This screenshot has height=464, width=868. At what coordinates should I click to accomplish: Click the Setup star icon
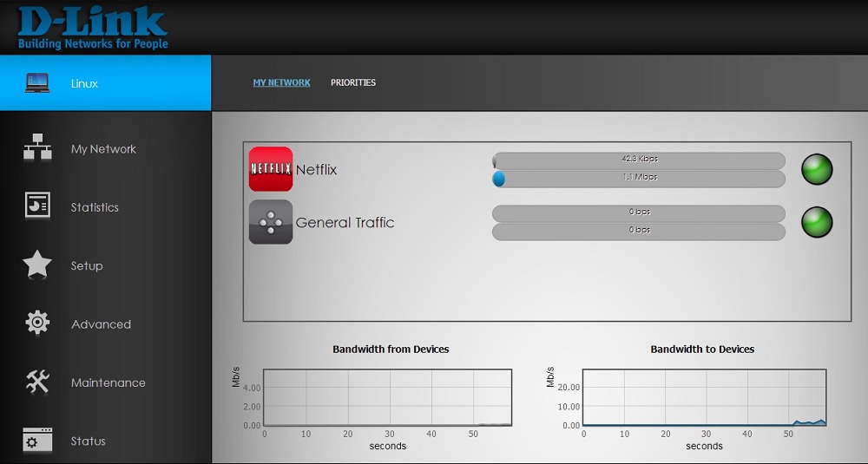click(x=37, y=264)
